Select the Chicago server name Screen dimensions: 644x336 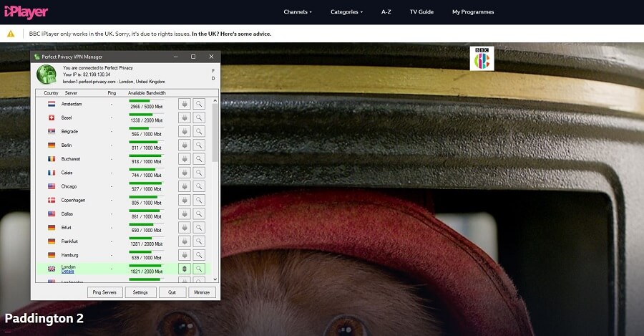click(69, 186)
